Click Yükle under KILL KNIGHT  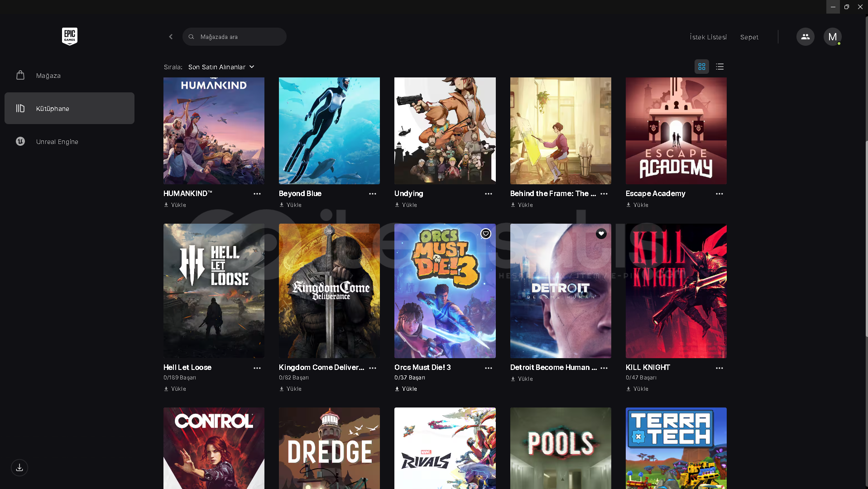pos(637,389)
